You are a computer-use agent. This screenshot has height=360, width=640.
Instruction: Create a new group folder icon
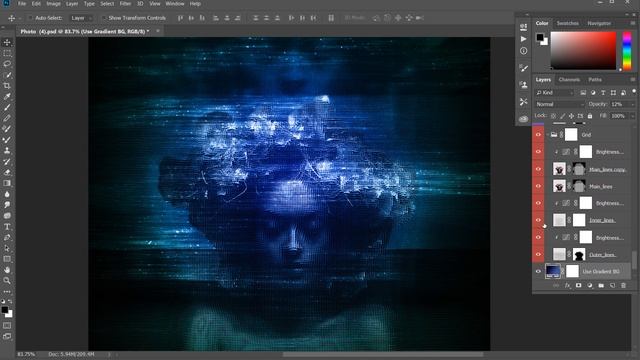point(601,286)
